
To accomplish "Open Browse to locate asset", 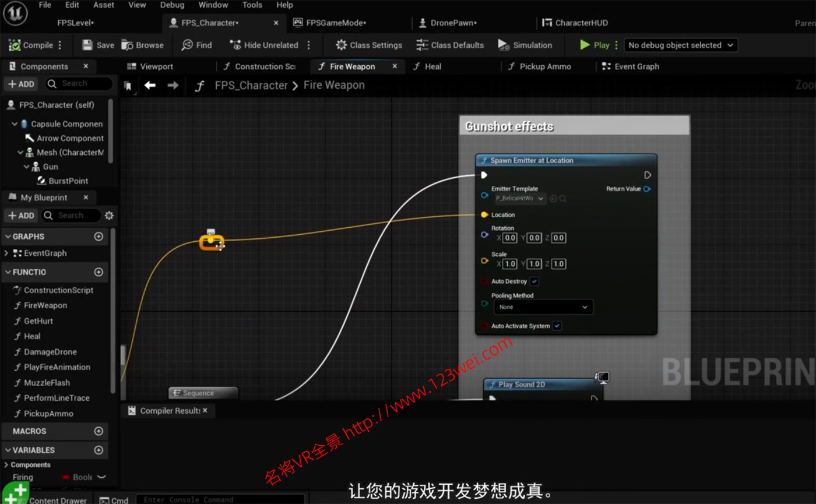I will (143, 45).
